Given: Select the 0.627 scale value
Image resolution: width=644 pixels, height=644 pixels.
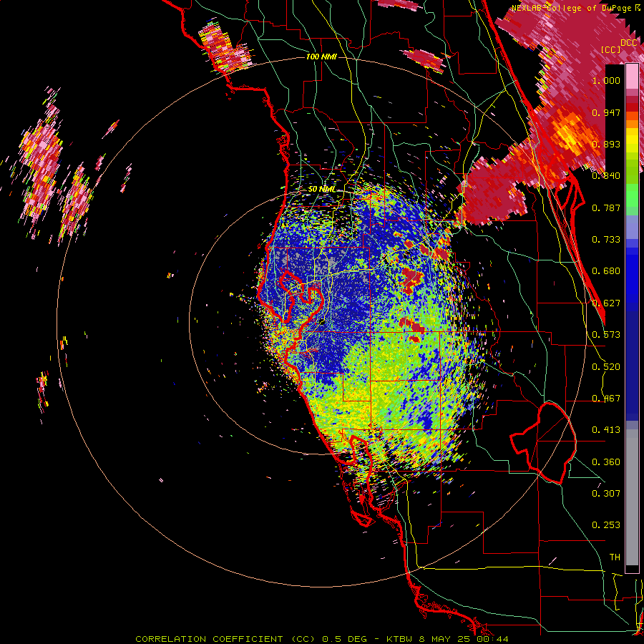Looking at the screenshot, I should [x=606, y=303].
